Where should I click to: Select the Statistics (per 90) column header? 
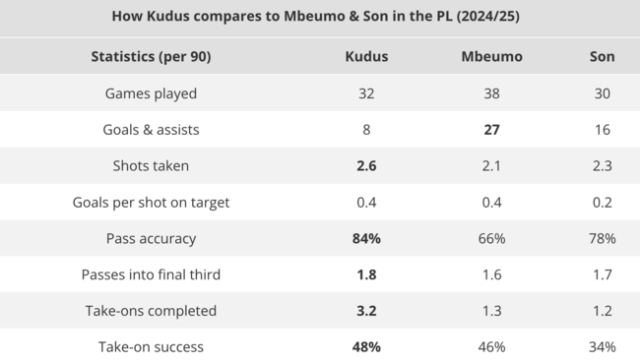pyautogui.click(x=151, y=56)
